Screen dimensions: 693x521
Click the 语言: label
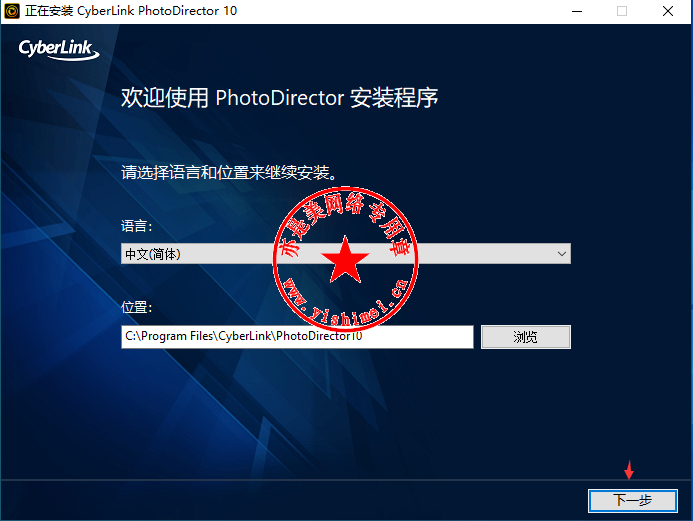(137, 226)
